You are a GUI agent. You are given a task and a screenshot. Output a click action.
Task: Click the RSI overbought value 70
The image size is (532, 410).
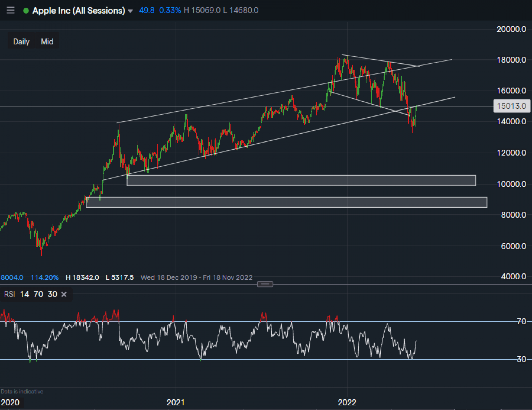pos(38,294)
